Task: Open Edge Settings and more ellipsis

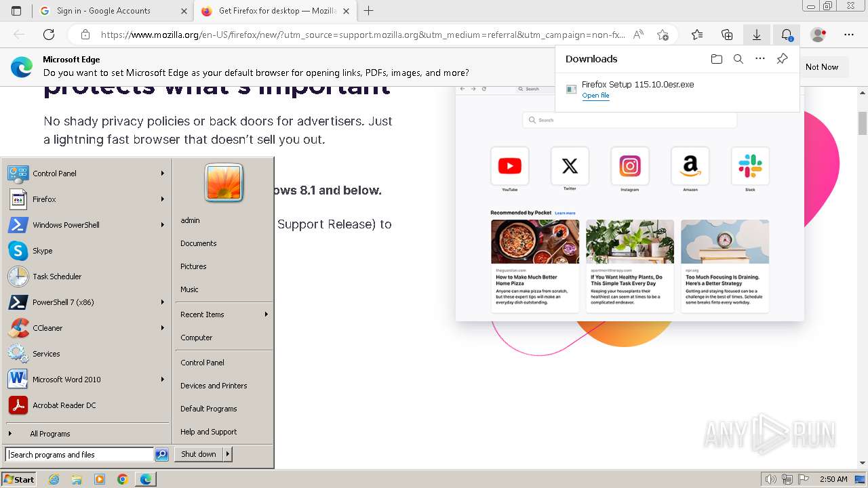Action: click(x=849, y=35)
